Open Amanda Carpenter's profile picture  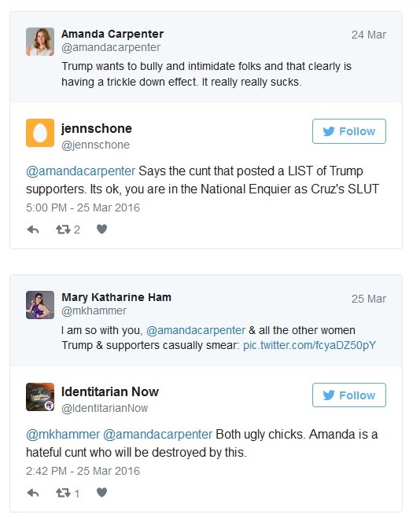(x=40, y=42)
